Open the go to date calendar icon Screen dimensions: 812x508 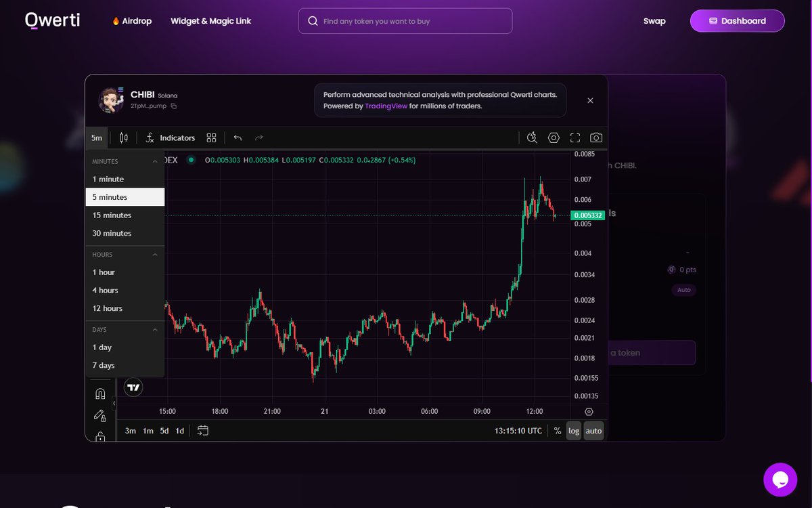click(x=203, y=431)
